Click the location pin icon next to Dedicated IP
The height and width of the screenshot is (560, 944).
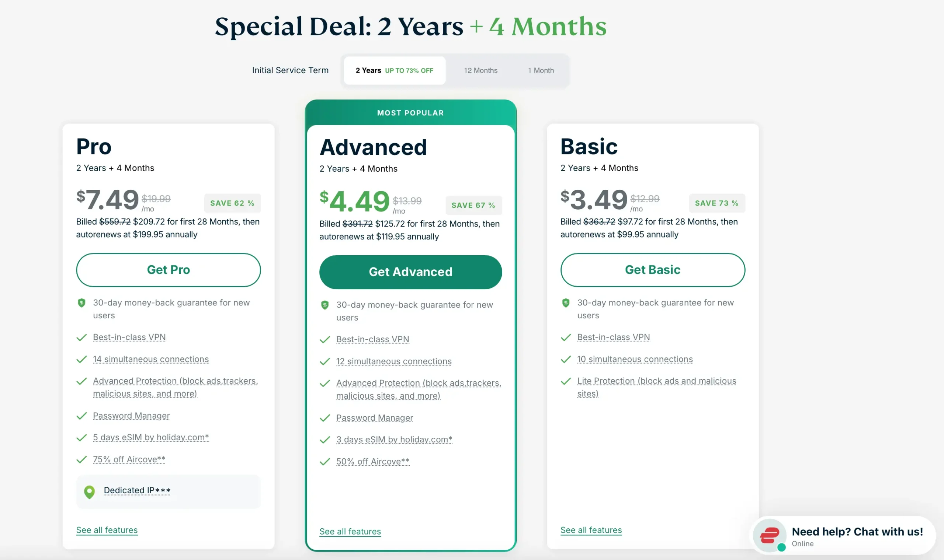(x=89, y=492)
